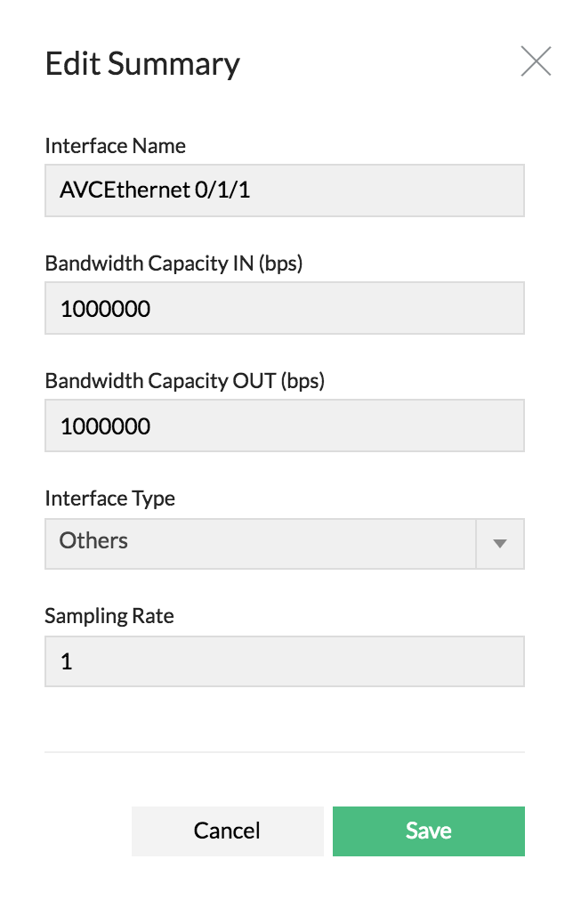Click the Sampling Rate label
573x924 pixels.
109,616
